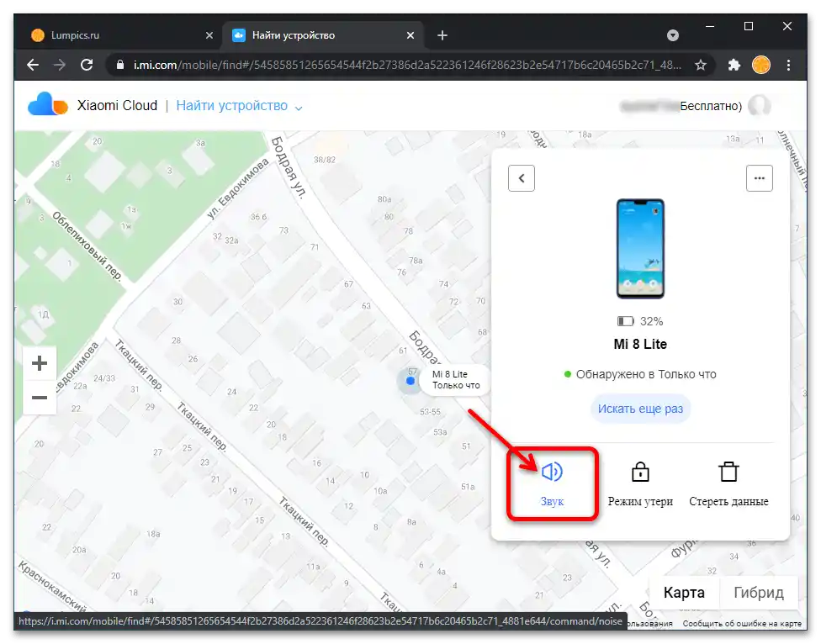
Task: Click the ул. Евдокимова street label
Action: [237, 188]
